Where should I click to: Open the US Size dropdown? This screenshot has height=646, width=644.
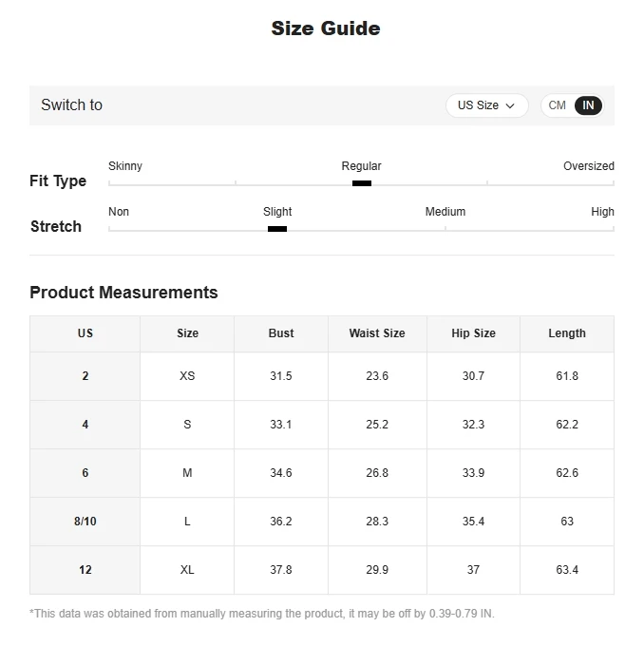click(485, 105)
